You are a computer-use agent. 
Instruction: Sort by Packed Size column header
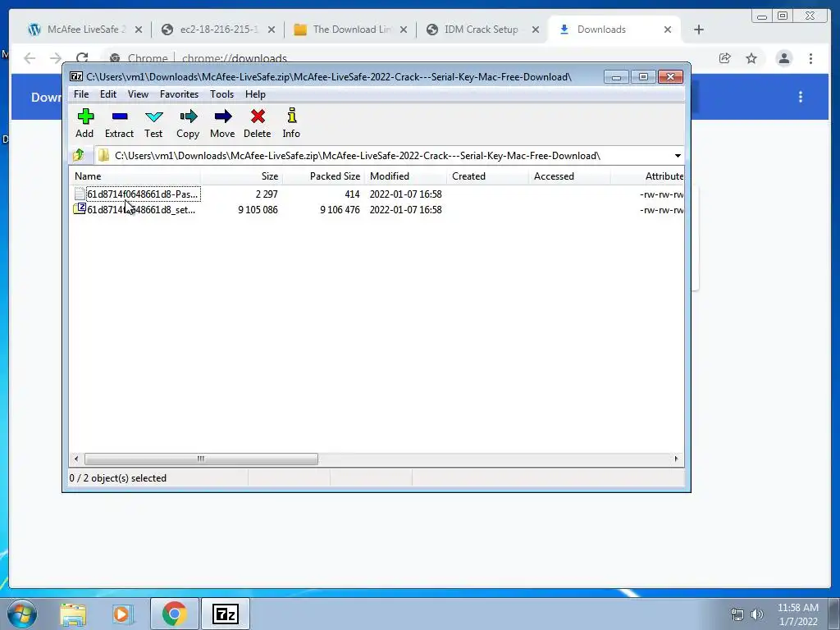323,176
